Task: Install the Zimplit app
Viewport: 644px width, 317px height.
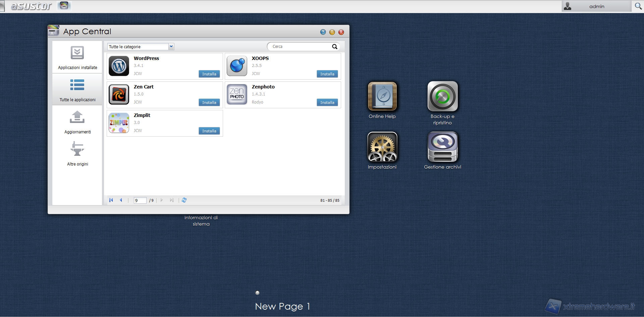Action: [209, 131]
